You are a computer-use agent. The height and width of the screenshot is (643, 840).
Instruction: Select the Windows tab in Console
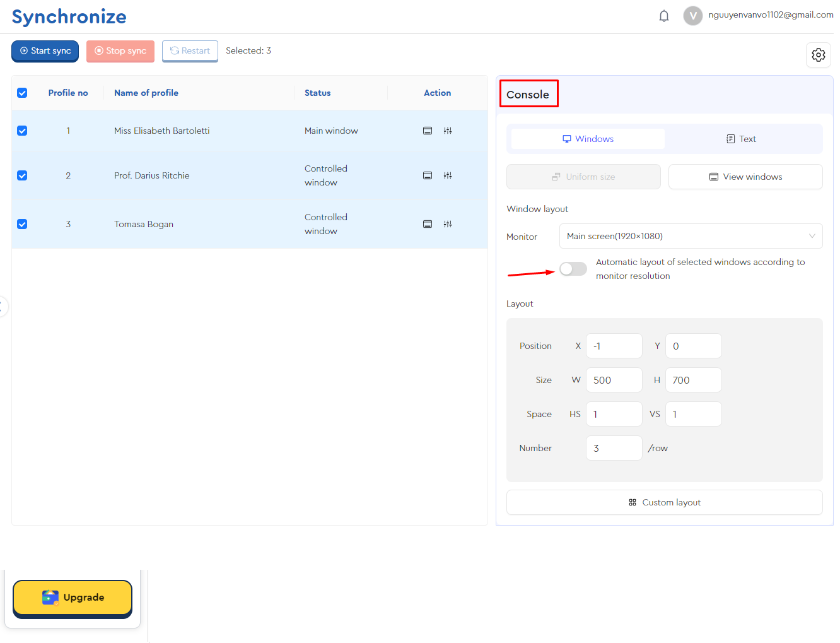[x=588, y=139]
